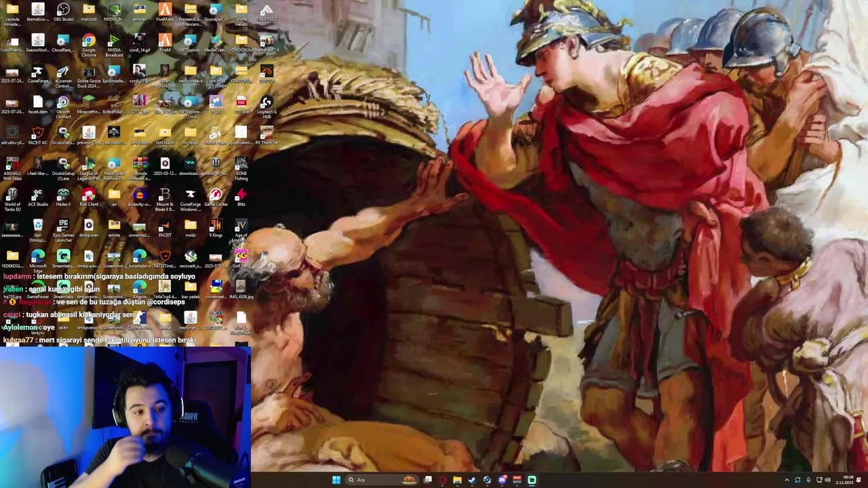The width and height of the screenshot is (868, 488).
Task: Launch World of Tanks EU shortcut
Action: [x=12, y=200]
